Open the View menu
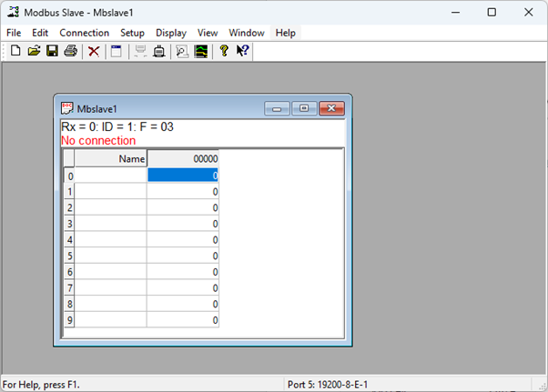 click(x=208, y=33)
